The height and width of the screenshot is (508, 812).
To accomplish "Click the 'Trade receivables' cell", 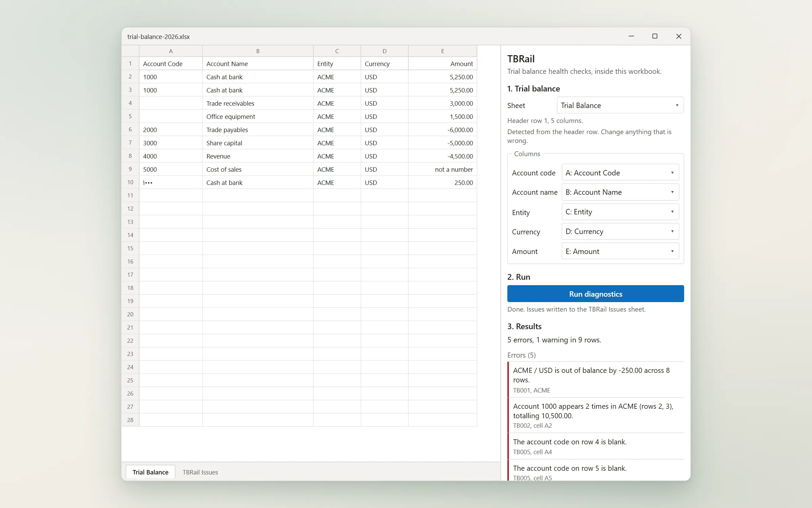I will tap(258, 103).
